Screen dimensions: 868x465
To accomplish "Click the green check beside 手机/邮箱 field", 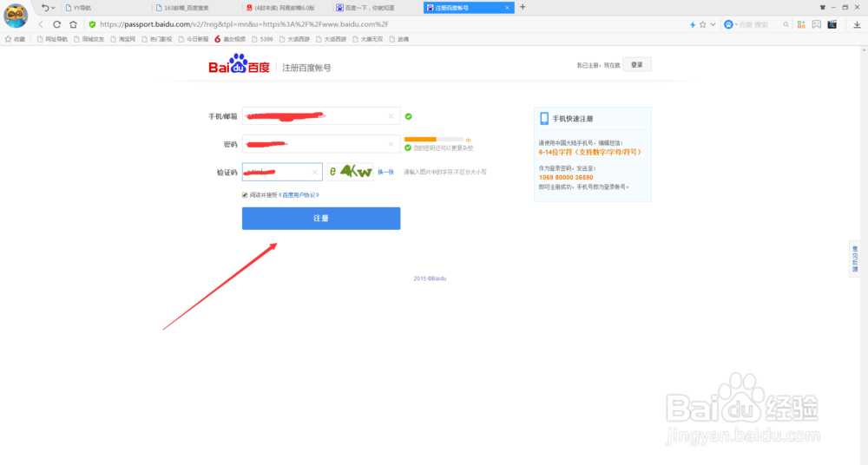I will [408, 116].
